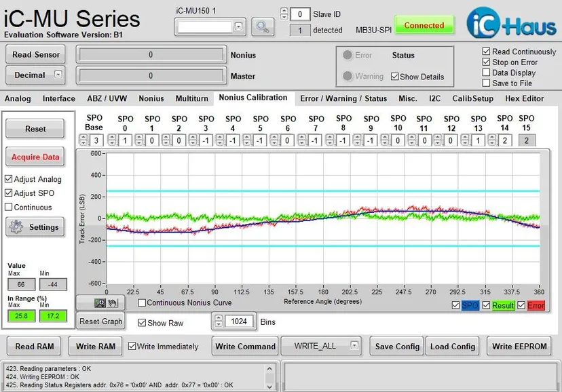Open the Analog tab
Image resolution: width=562 pixels, height=392 pixels.
[18, 98]
